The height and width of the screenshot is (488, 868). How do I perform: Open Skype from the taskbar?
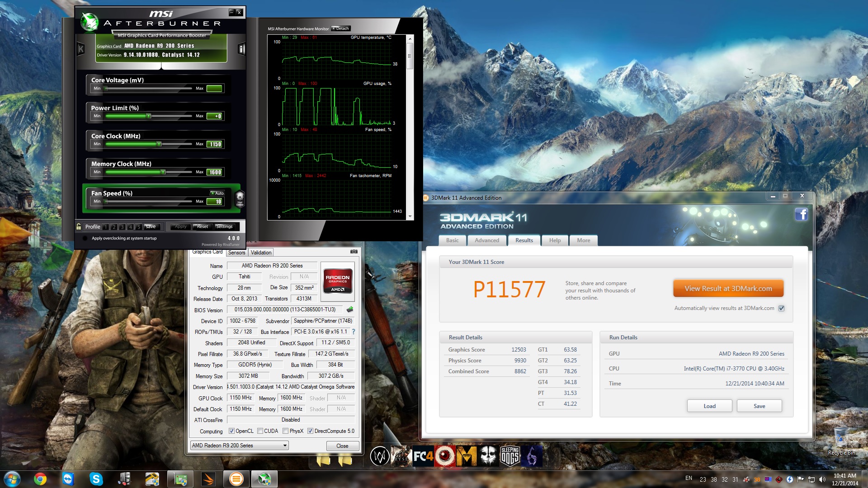[x=96, y=479]
